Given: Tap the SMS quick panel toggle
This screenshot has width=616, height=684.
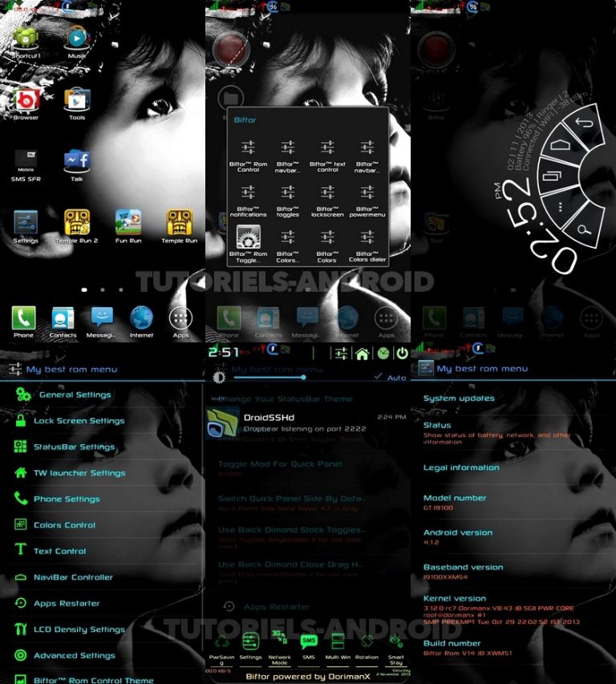Looking at the screenshot, I should (309, 641).
